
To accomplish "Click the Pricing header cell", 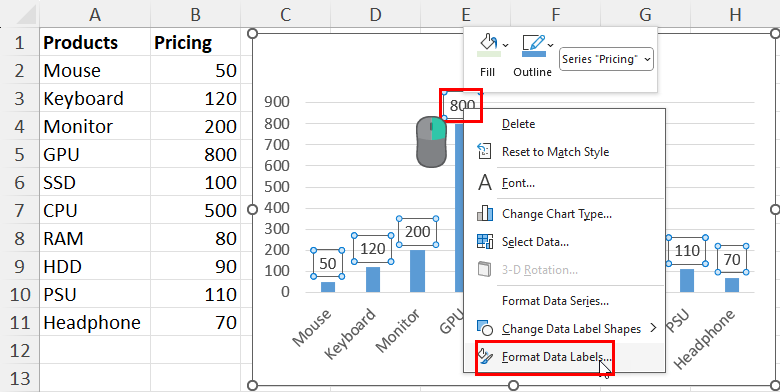I will coord(195,42).
